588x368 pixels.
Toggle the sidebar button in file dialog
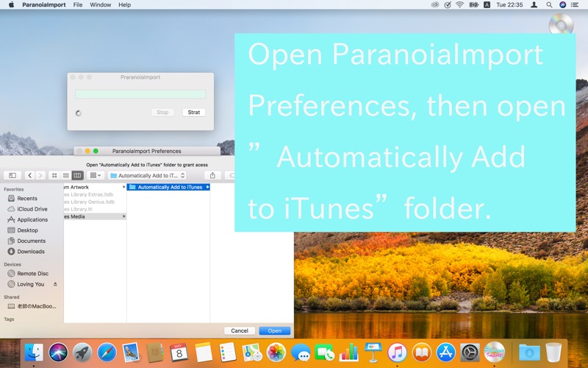click(x=12, y=175)
